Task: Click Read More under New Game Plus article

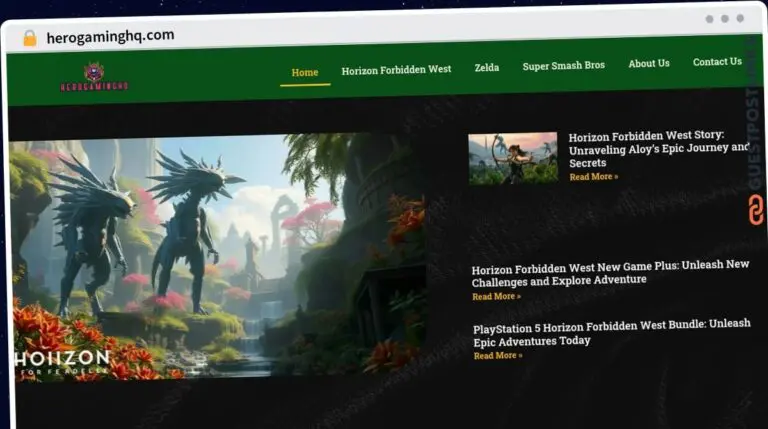Action: point(496,297)
